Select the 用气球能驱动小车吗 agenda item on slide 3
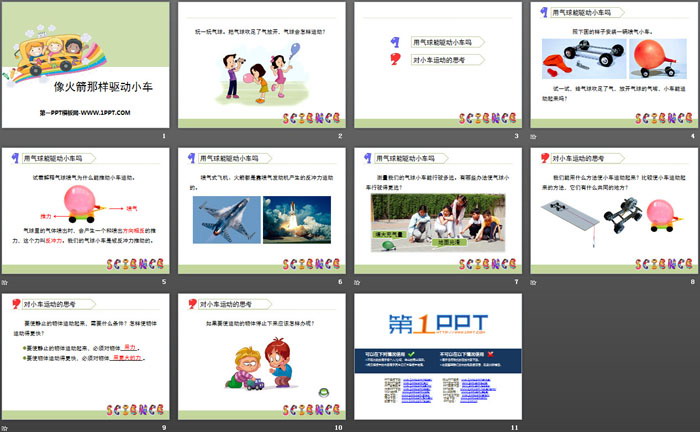 (442, 44)
